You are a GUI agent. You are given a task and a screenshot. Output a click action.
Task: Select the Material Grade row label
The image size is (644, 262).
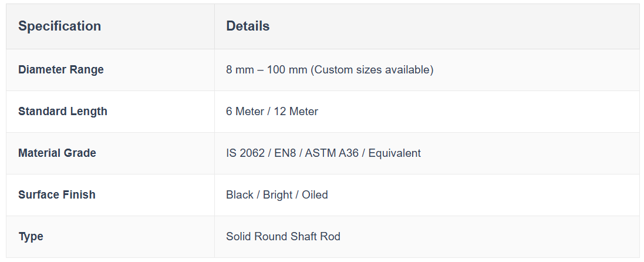(x=57, y=153)
